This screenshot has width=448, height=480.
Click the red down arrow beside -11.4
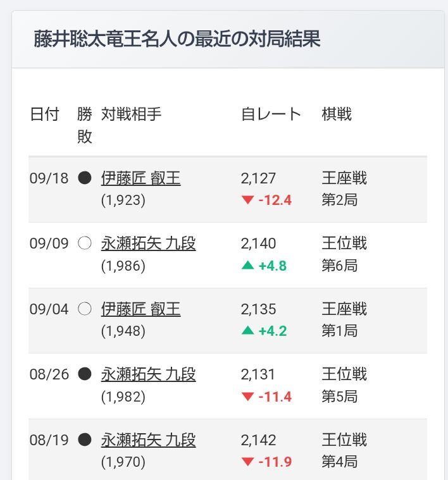coord(248,397)
